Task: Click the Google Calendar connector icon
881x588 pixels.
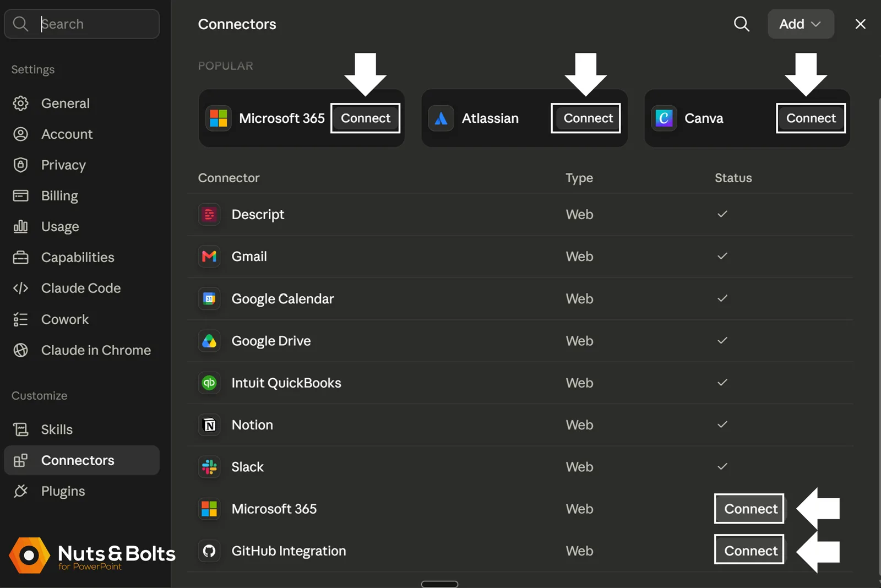Action: tap(209, 299)
